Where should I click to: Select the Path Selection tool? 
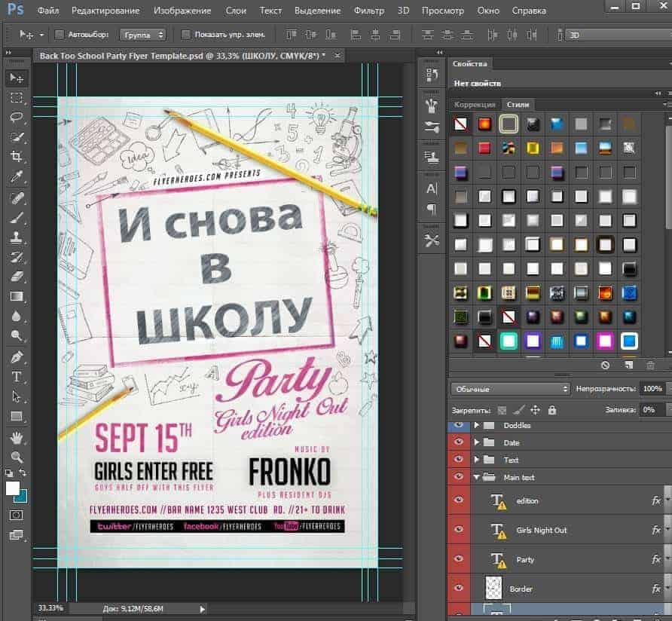(17, 396)
